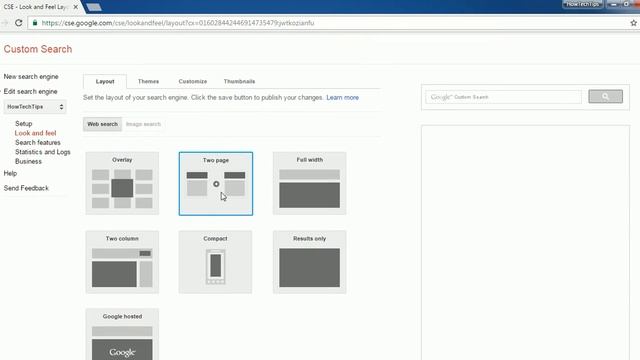Image resolution: width=640 pixels, height=360 pixels.
Task: Click the HowTechTips profile button in title bar
Action: 582,4
